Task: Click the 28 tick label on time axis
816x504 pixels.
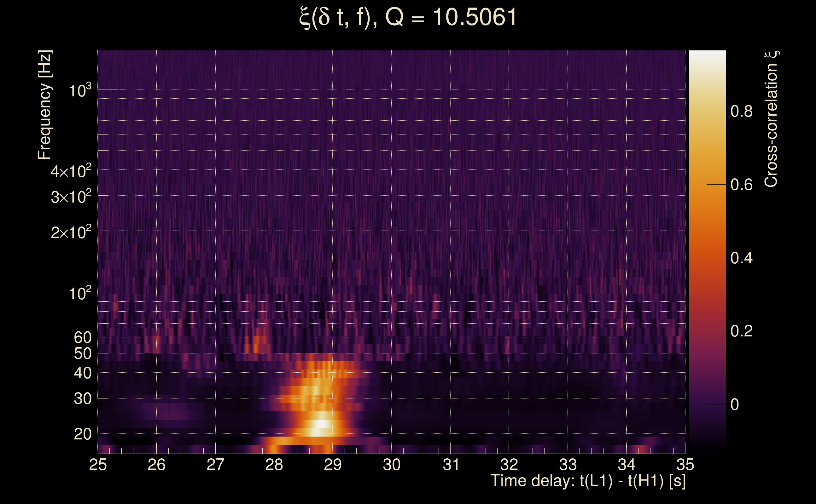Action: pyautogui.click(x=274, y=465)
